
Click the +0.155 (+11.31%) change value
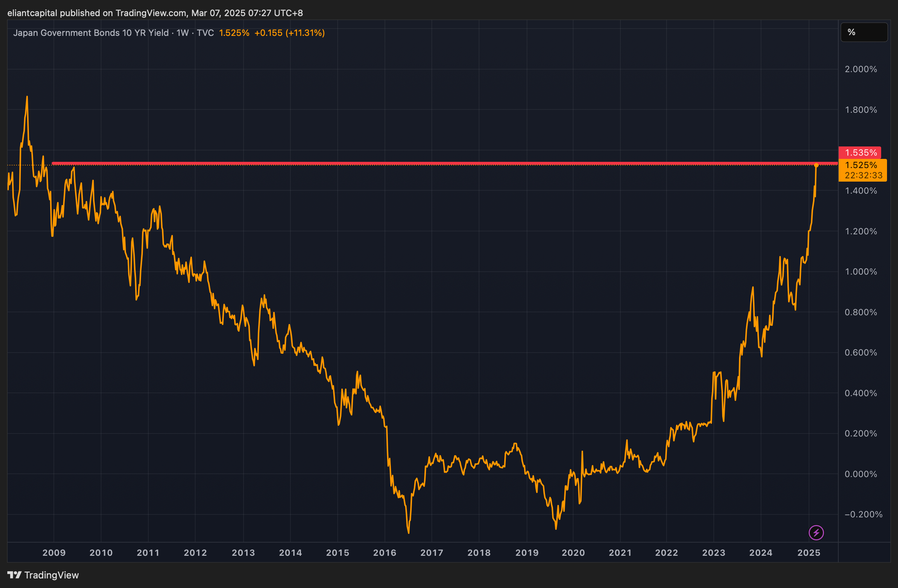click(289, 33)
